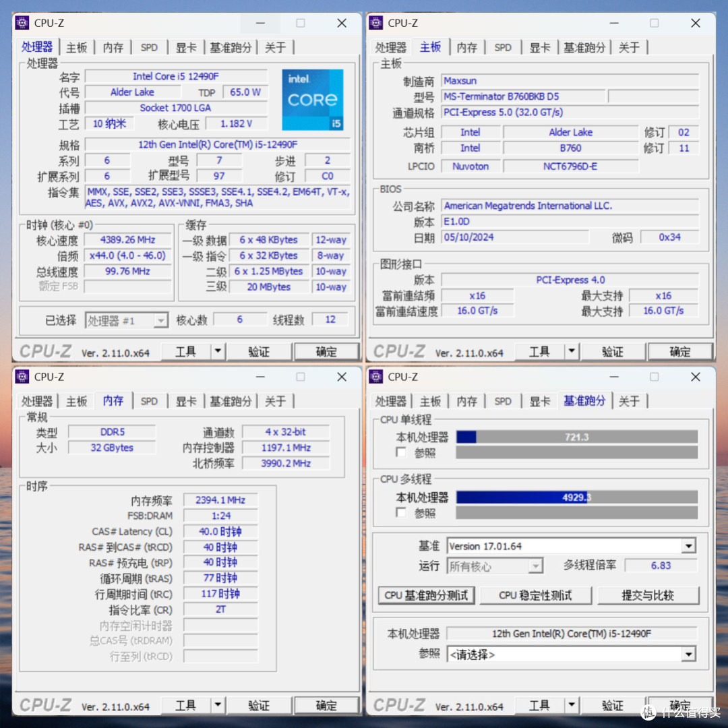
Task: Click LPCIO chip NCT6796D-E
Action: pos(571,166)
